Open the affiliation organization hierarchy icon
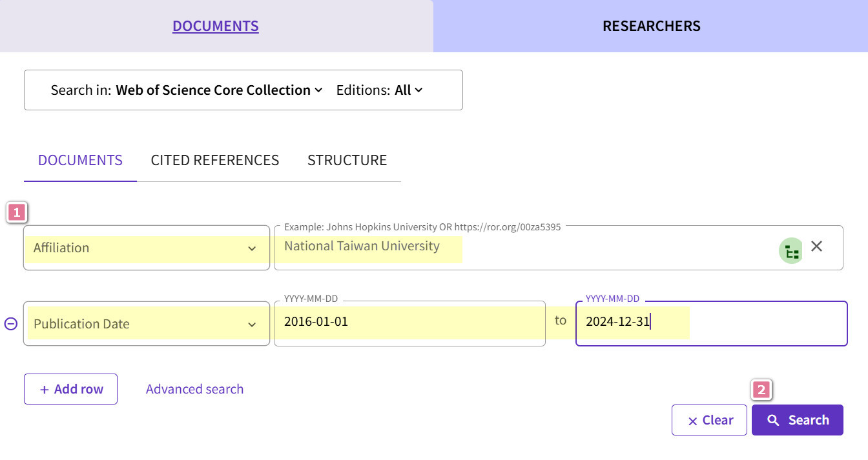 click(x=791, y=251)
